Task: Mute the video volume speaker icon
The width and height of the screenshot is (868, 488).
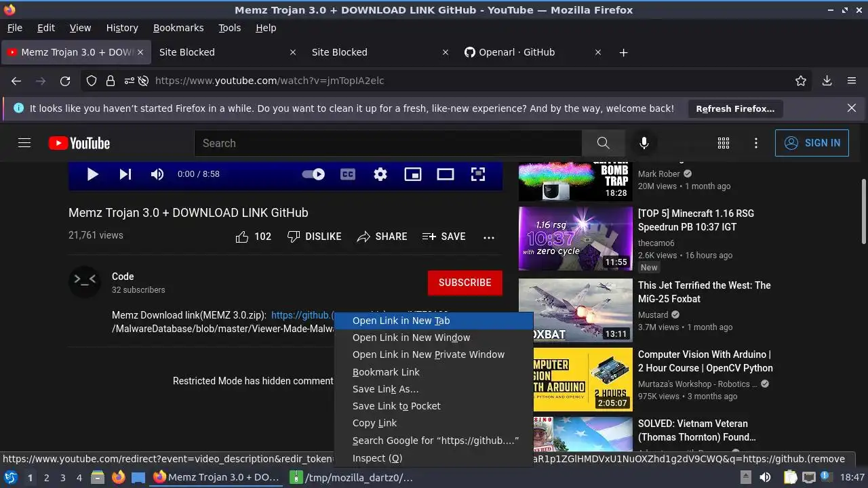Action: coord(157,174)
